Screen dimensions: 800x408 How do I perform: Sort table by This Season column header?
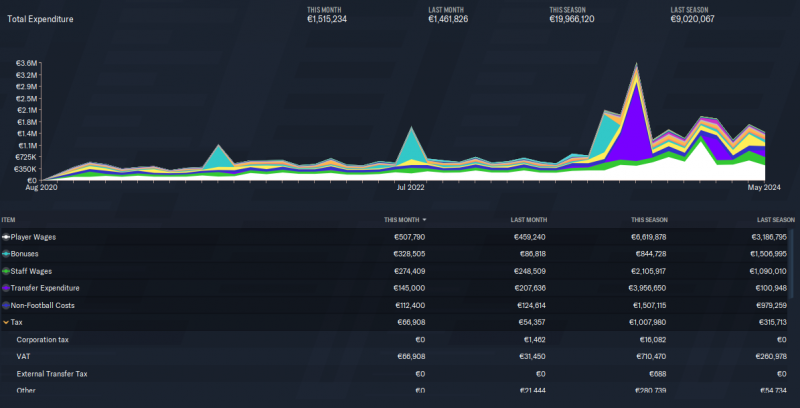pyautogui.click(x=648, y=219)
